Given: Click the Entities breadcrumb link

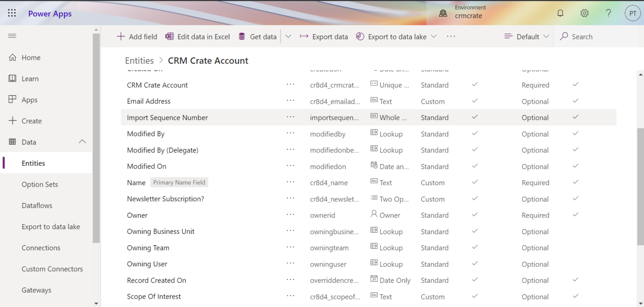Looking at the screenshot, I should [x=139, y=60].
